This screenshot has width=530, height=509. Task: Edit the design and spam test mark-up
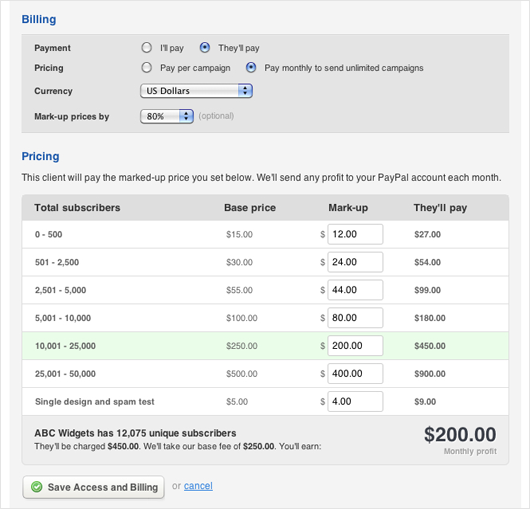tap(355, 401)
